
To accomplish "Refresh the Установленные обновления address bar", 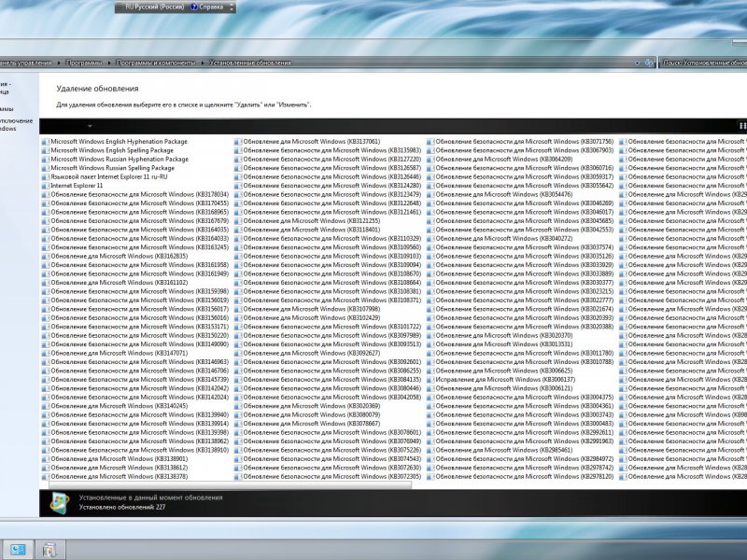I will pos(648,63).
